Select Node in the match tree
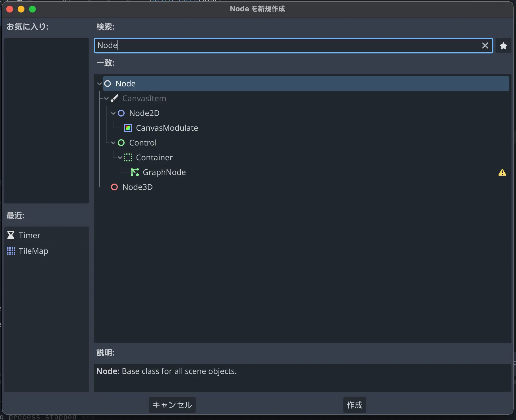Viewport: 516px width, 420px height. [x=306, y=84]
